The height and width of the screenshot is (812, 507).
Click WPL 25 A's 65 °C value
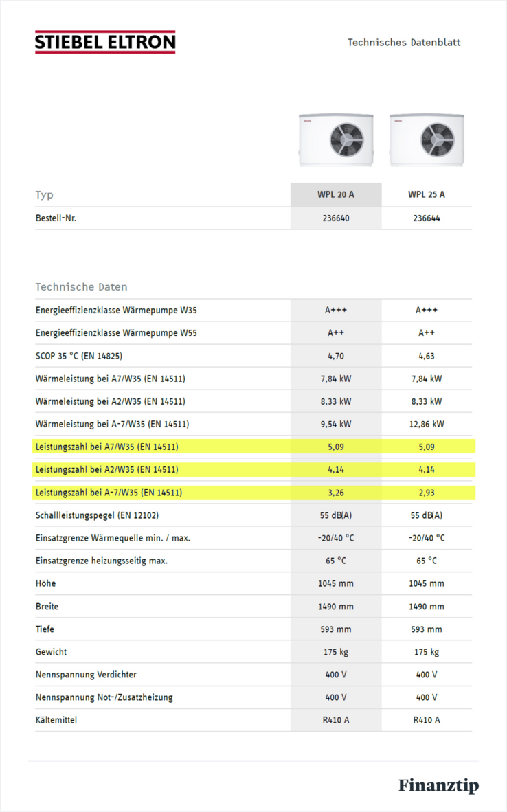coord(427,561)
